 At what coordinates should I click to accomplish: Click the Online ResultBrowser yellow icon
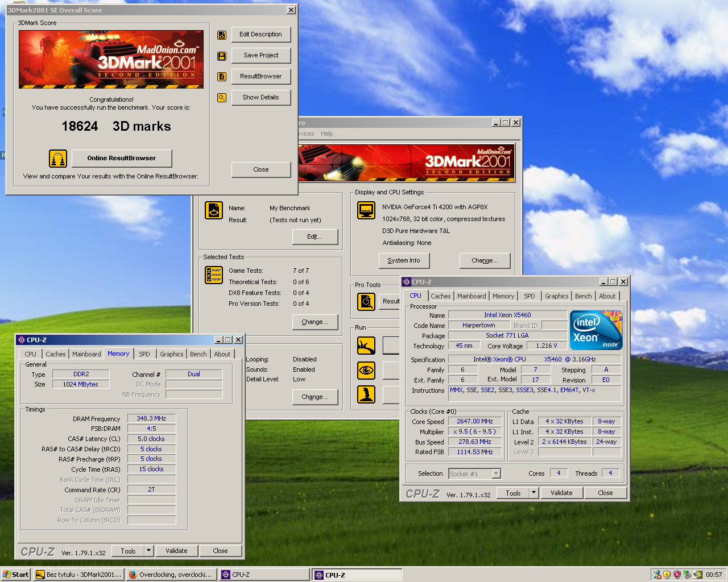coord(58,159)
